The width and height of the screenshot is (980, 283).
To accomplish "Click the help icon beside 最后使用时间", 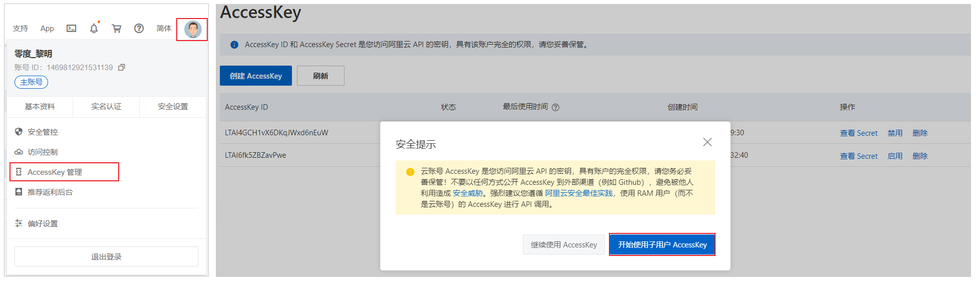I will click(555, 107).
